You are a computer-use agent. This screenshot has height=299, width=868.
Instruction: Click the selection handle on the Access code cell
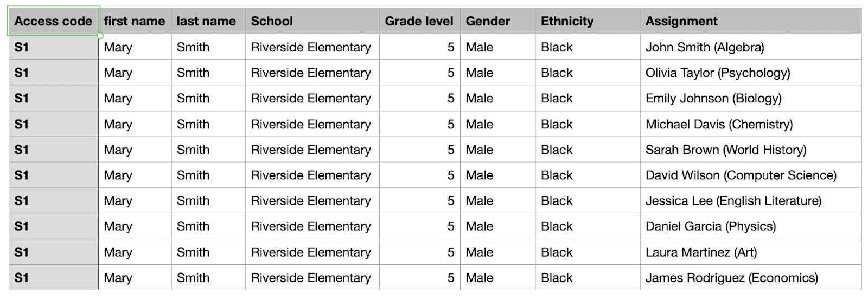click(x=100, y=36)
